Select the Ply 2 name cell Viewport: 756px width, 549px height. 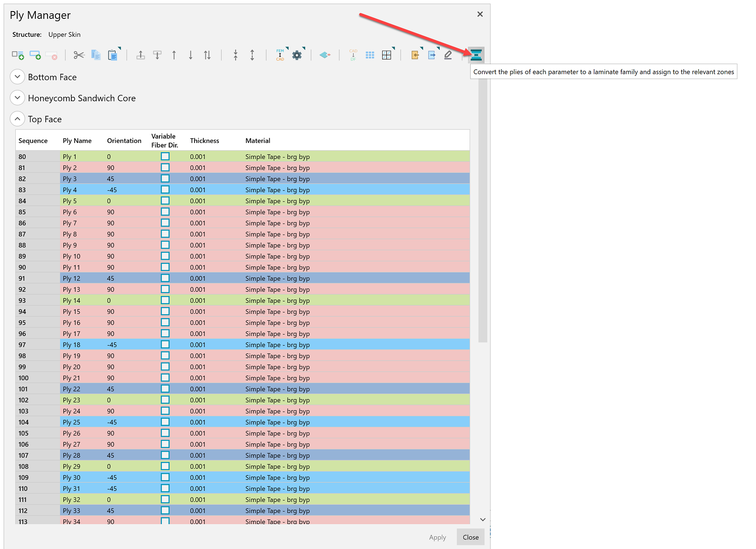82,168
